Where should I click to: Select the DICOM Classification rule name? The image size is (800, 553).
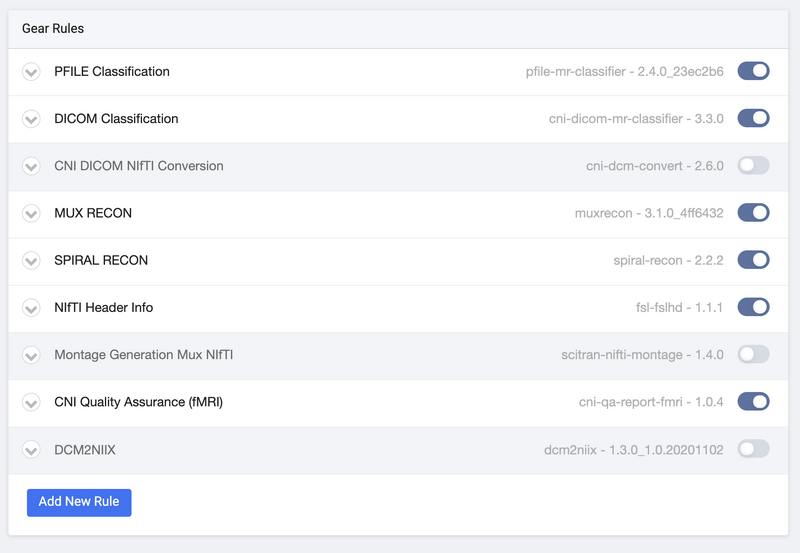pos(116,118)
